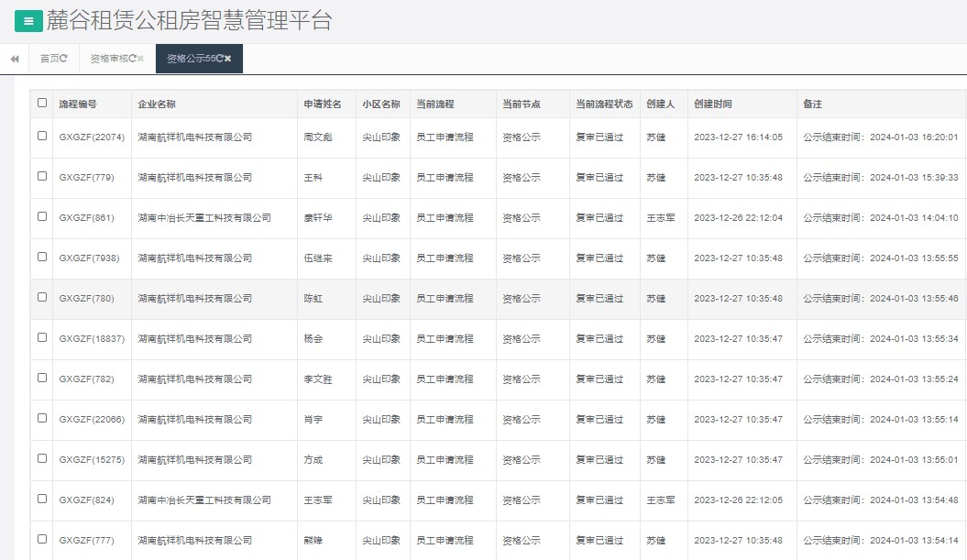Toggle the select-all checkbox in the table header
Viewport: 967px width, 560px height.
click(x=41, y=104)
